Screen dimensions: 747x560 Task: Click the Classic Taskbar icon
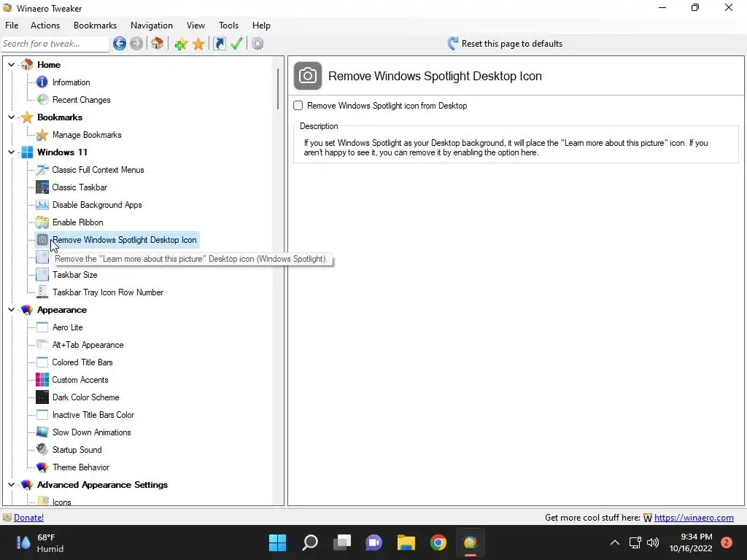click(x=42, y=187)
